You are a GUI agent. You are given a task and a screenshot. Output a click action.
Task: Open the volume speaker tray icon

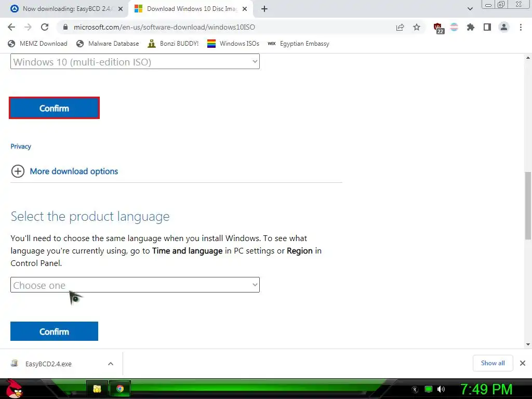pyautogui.click(x=441, y=389)
